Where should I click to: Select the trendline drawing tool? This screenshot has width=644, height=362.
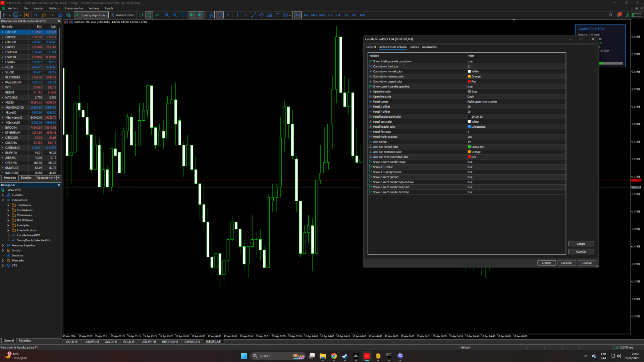(254, 15)
